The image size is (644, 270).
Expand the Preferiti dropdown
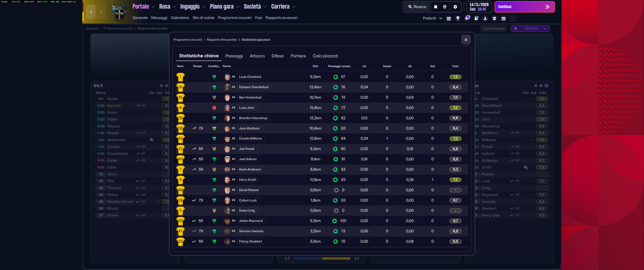[x=432, y=18]
